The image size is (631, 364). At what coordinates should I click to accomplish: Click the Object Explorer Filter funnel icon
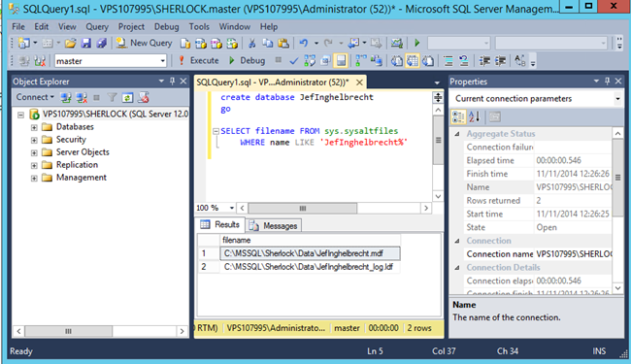click(x=112, y=97)
